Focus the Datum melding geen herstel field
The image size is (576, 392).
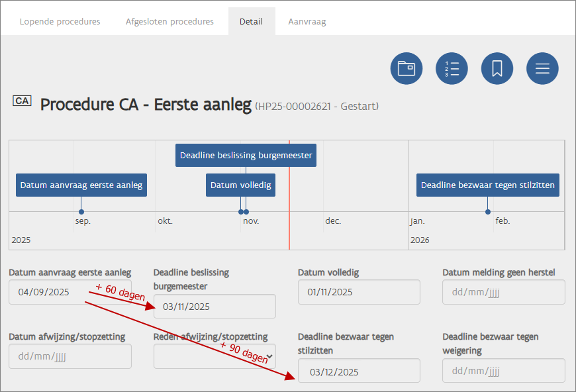tap(503, 292)
